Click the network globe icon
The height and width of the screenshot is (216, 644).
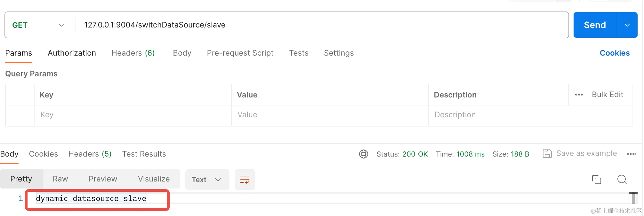(364, 154)
